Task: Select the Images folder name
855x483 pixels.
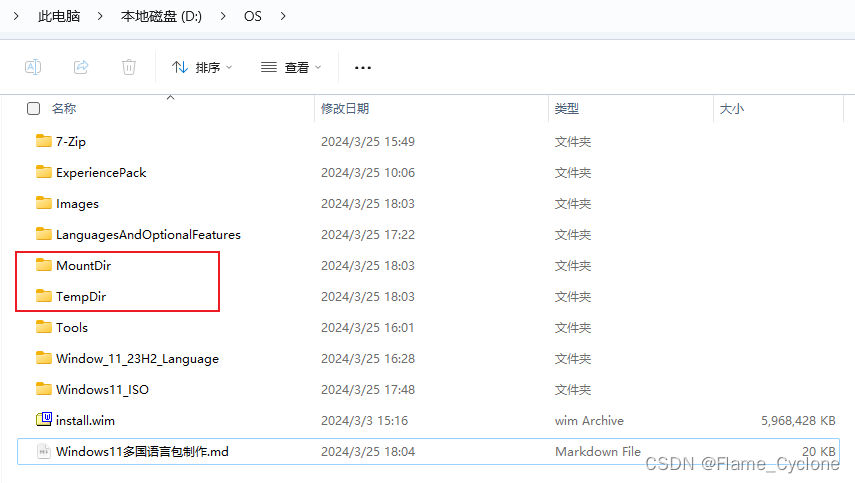Action: (77, 204)
